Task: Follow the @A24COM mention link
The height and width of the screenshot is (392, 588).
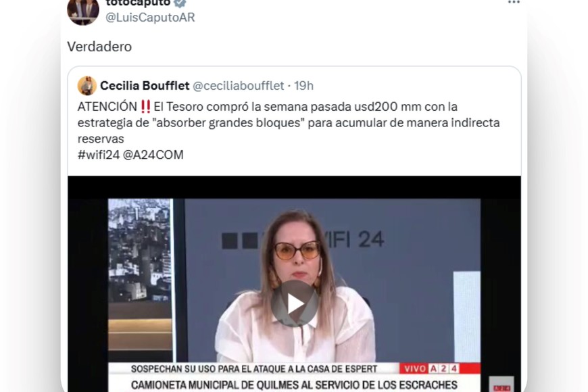Action: (153, 155)
